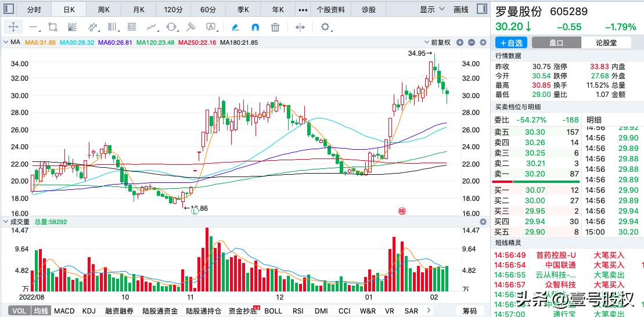Click the green L marker on chart
This screenshot has height=317, width=644.
click(195, 211)
